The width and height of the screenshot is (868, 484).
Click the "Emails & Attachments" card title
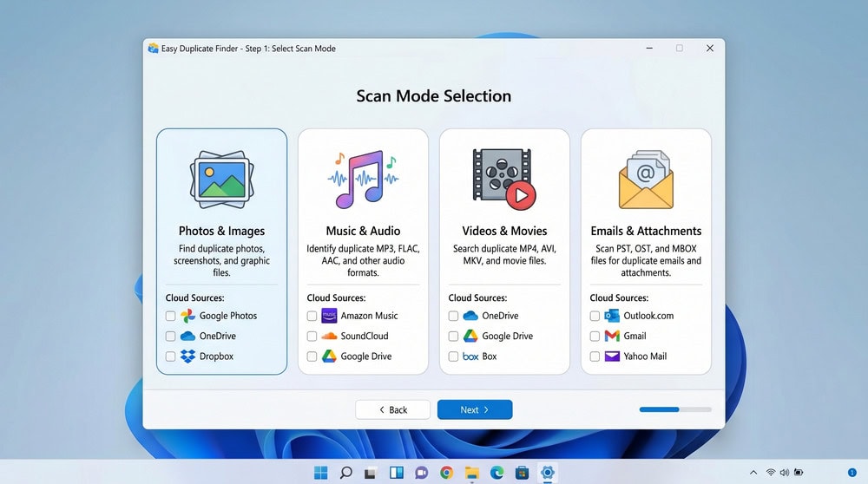pos(646,231)
